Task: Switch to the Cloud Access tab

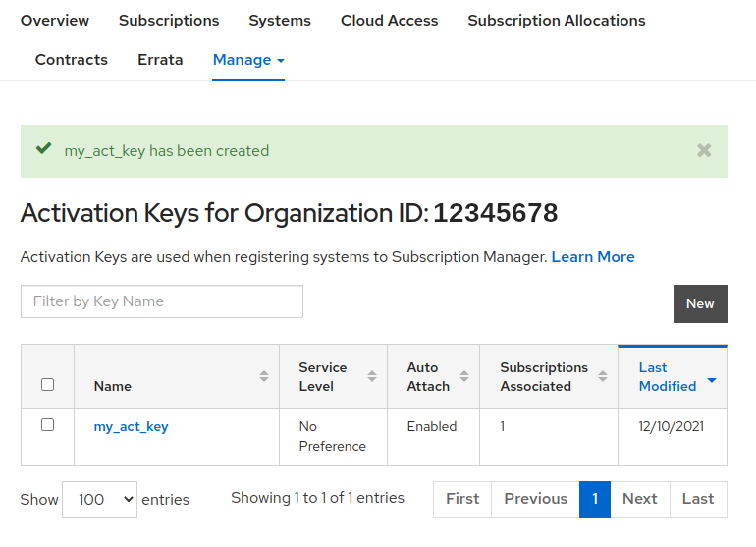Action: (x=389, y=21)
